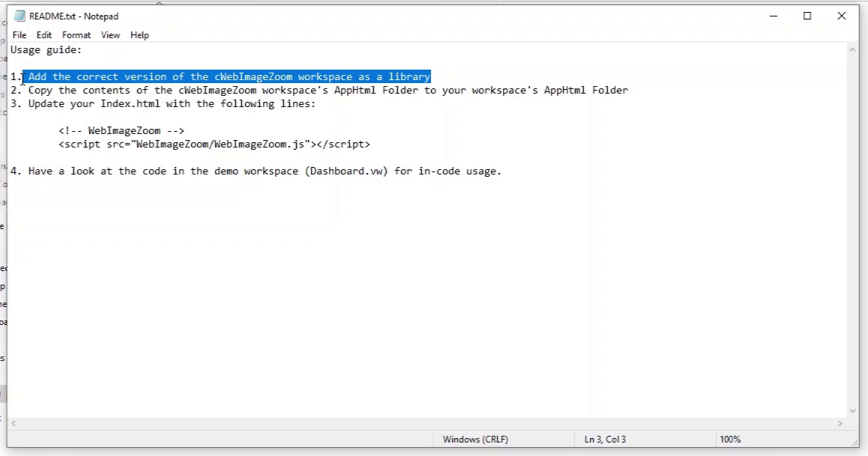
Task: Click the Notepad icon in the title bar
Action: click(x=20, y=16)
